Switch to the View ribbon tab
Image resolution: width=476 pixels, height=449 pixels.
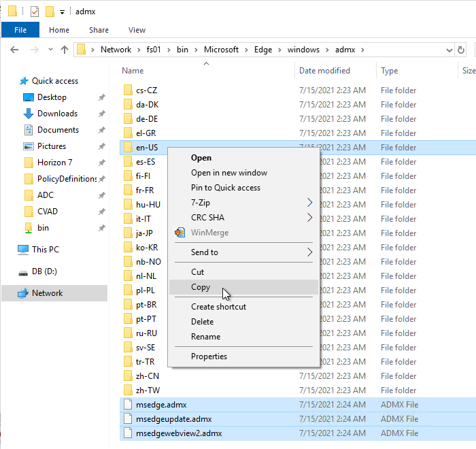pos(137,30)
